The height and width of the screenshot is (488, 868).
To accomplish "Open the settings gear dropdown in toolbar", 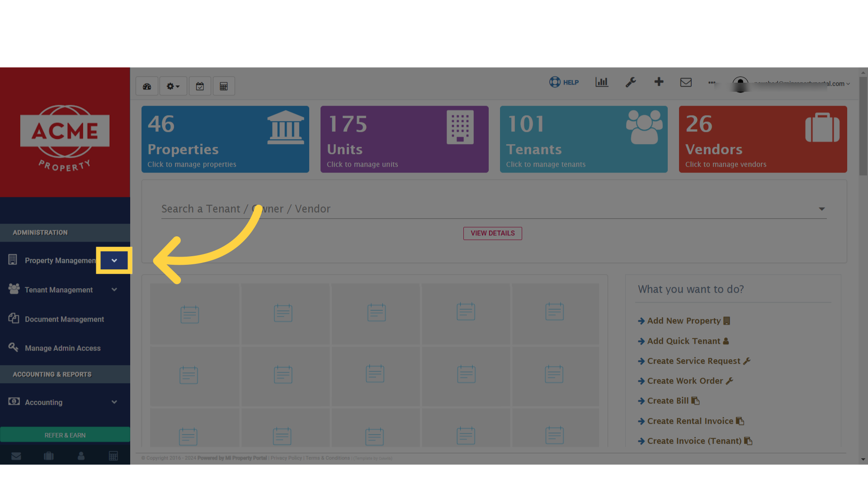I will [173, 86].
